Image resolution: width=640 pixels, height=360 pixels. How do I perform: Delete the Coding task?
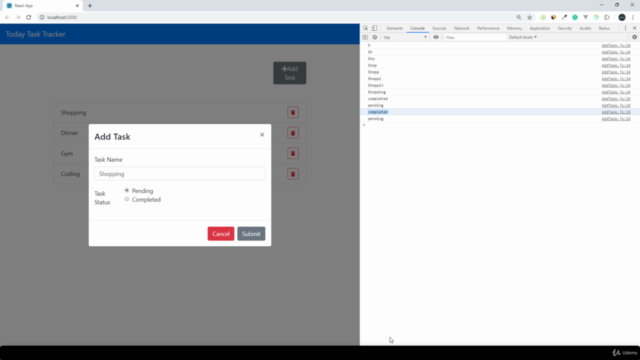(x=293, y=174)
